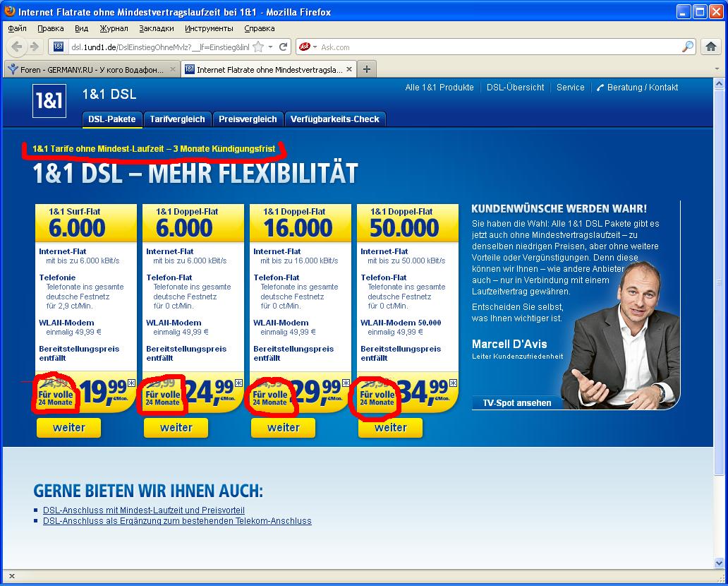Click the 1&1 logo

(x=49, y=101)
